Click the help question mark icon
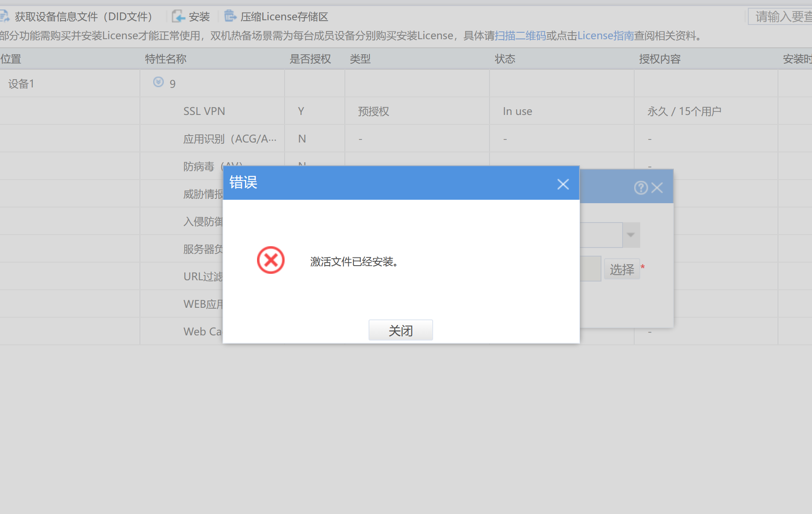Screen dimensions: 812x514 641,188
